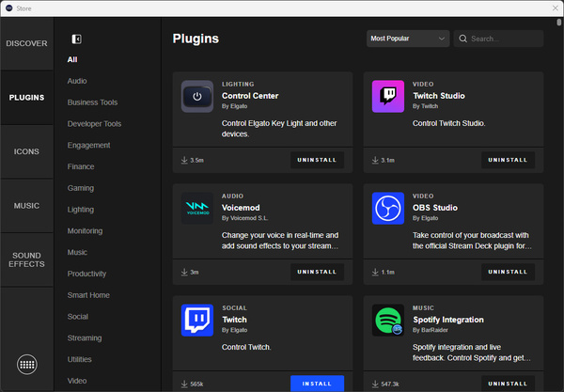Uninstall the Voicemod plugin
Screen dimensions: 564x392
317,272
